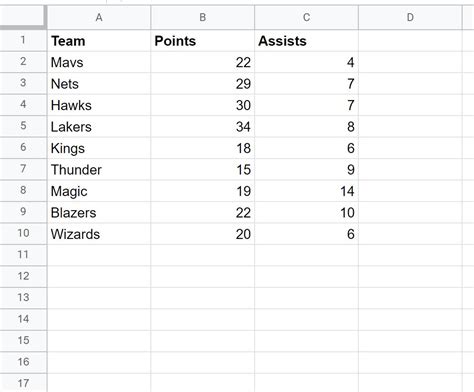Select column B header
474x392 pixels.
[x=203, y=17]
